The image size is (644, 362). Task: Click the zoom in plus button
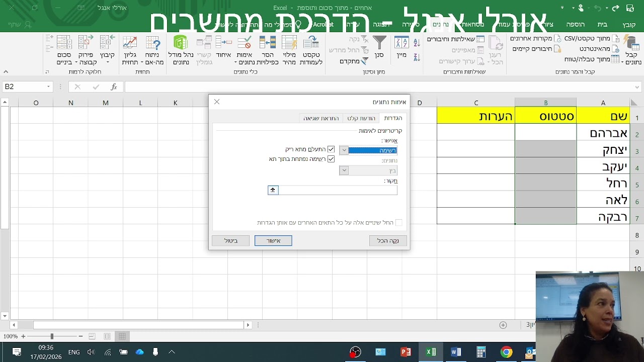tap(23, 336)
